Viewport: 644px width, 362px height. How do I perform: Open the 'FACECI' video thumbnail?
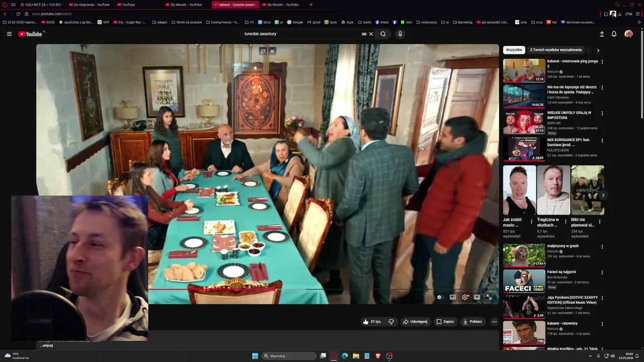point(524,281)
